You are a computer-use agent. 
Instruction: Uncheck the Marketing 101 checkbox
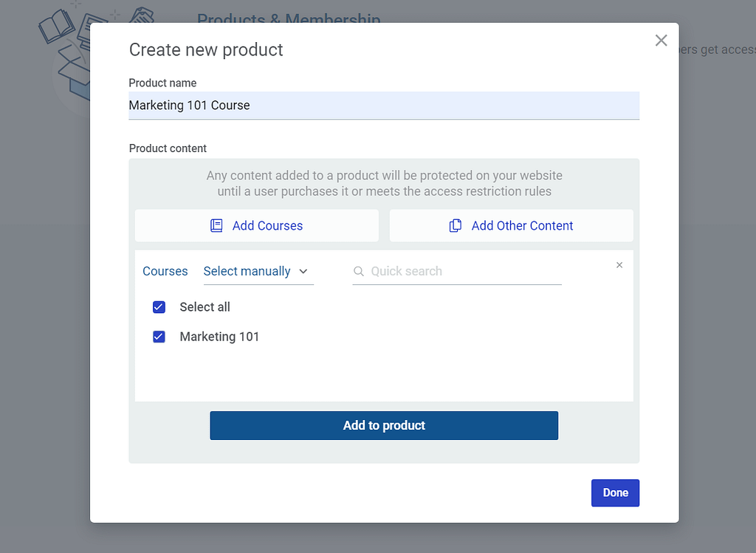pyautogui.click(x=159, y=337)
